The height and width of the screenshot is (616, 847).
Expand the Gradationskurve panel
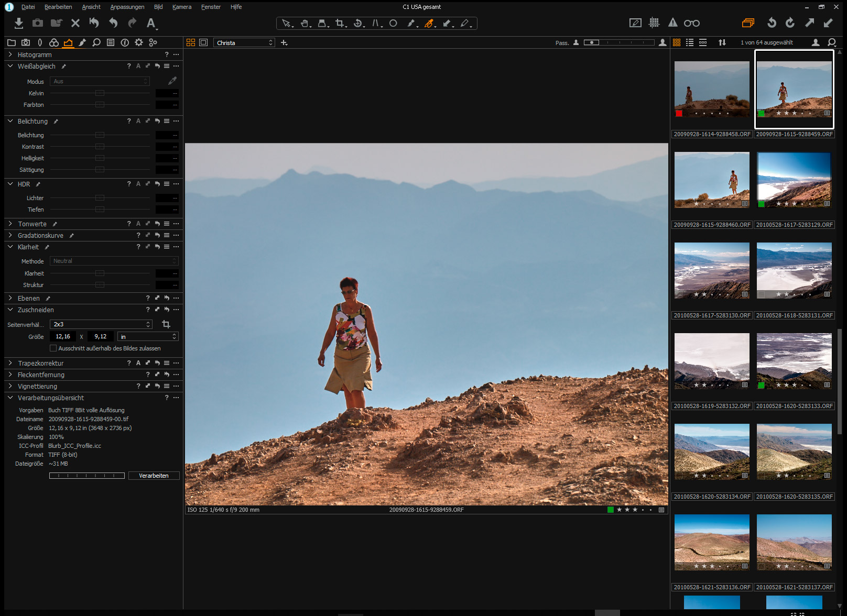point(10,235)
